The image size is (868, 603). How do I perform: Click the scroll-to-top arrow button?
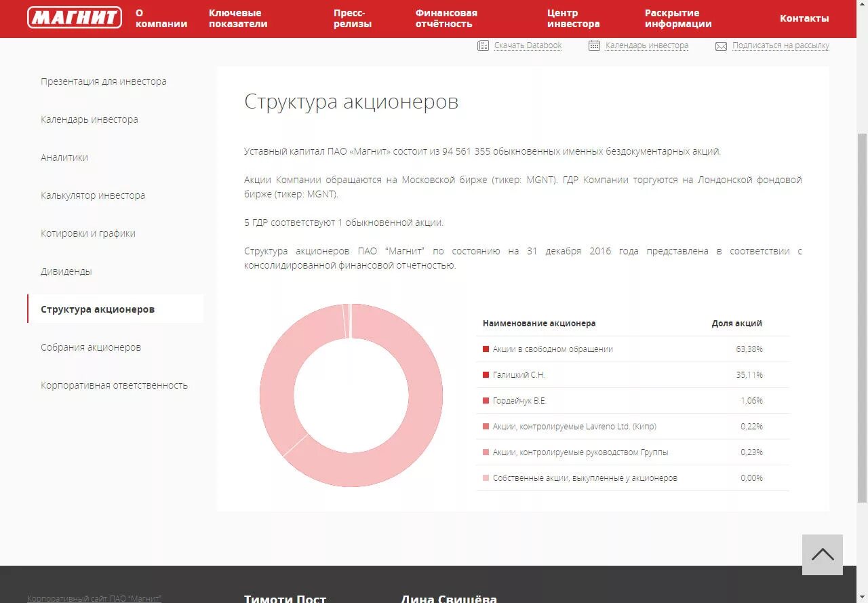click(x=823, y=555)
